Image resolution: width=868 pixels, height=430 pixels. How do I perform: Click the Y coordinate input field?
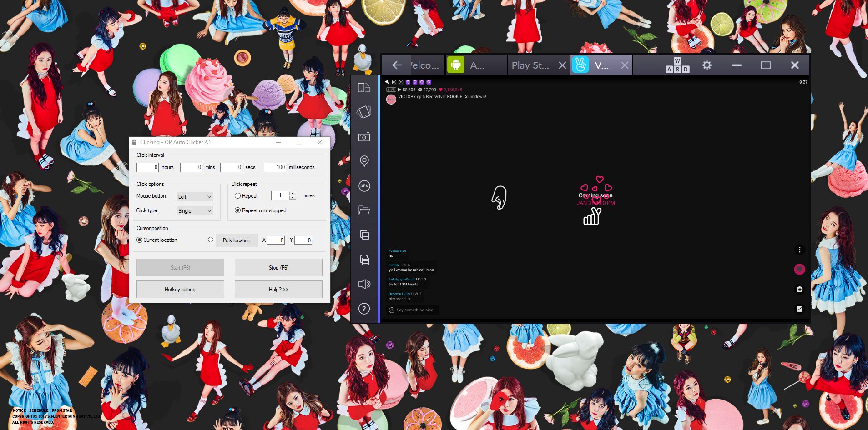303,240
